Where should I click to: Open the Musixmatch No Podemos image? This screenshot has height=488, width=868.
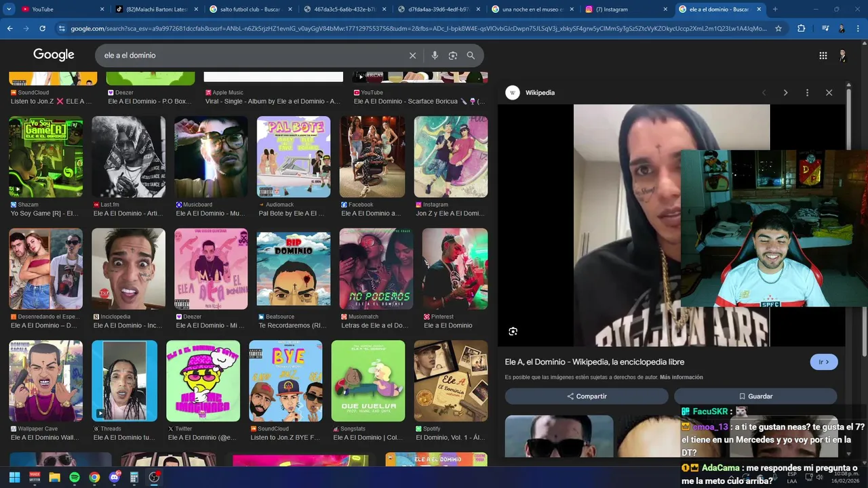click(376, 269)
